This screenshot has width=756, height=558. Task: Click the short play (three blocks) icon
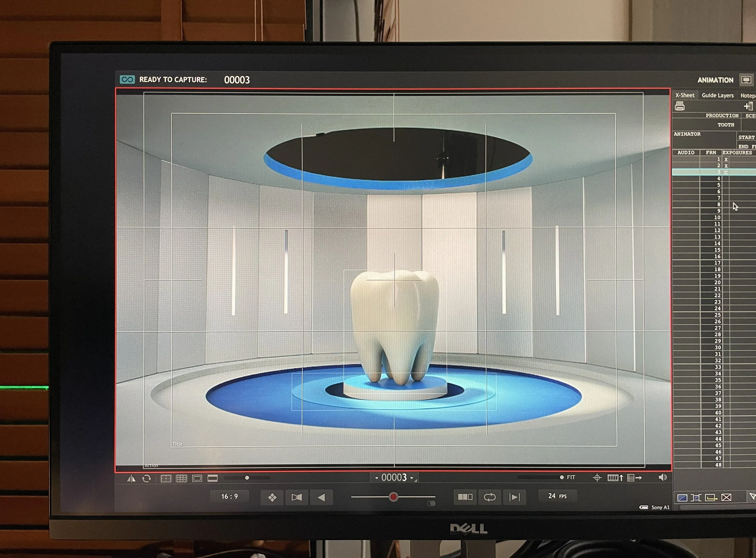465,497
